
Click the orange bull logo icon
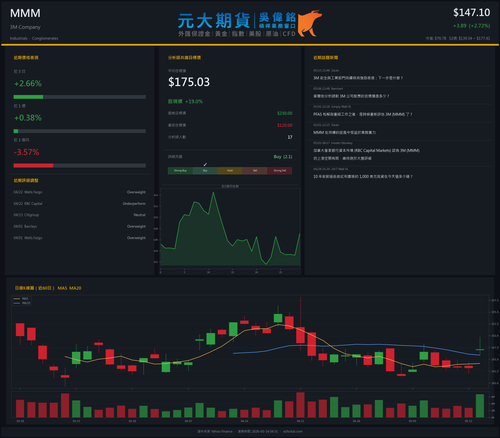pyautogui.click(x=310, y=23)
